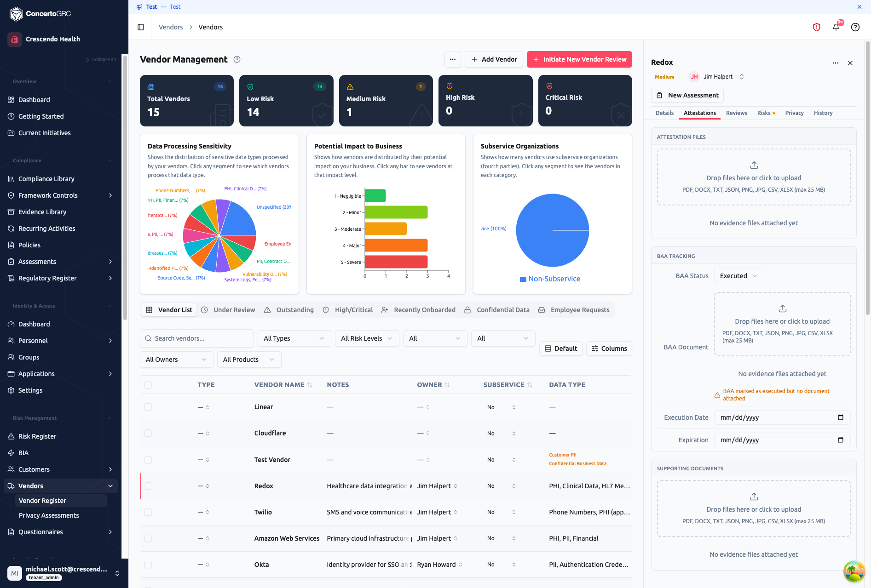Open the Expiration calendar picker
The image size is (871, 588).
[x=841, y=440]
